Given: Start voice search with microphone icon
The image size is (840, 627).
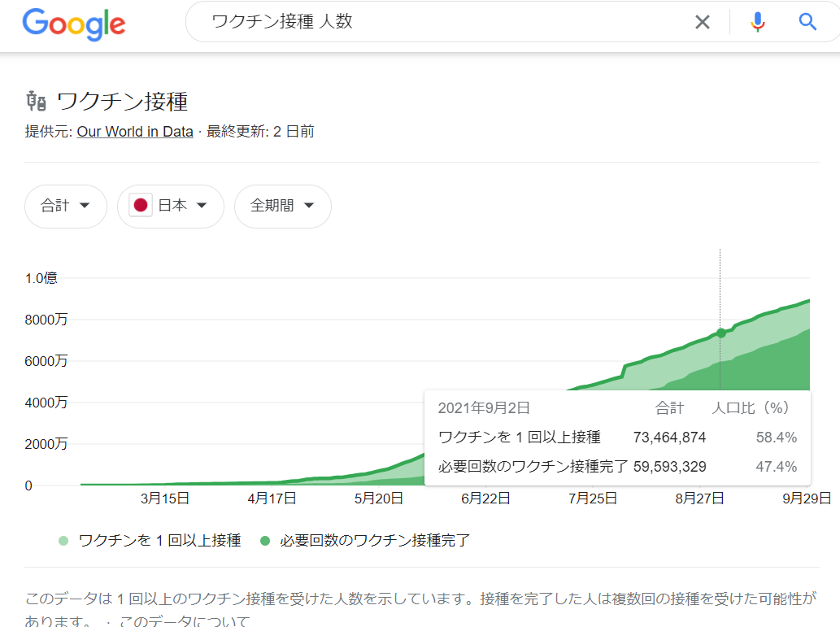Looking at the screenshot, I should coord(758,22).
